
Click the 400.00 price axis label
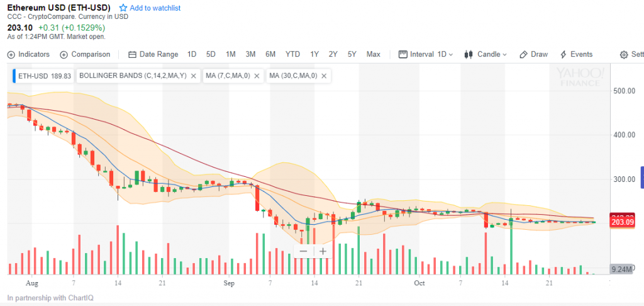(624, 135)
